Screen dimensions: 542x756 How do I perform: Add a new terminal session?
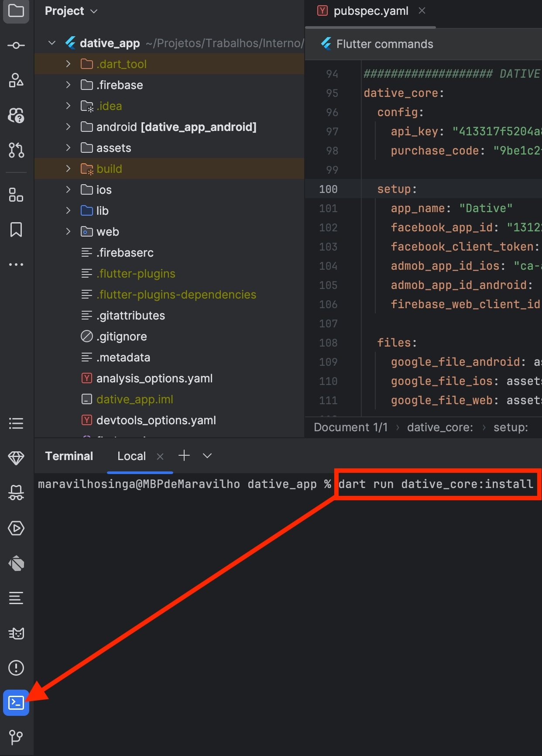pyautogui.click(x=184, y=456)
